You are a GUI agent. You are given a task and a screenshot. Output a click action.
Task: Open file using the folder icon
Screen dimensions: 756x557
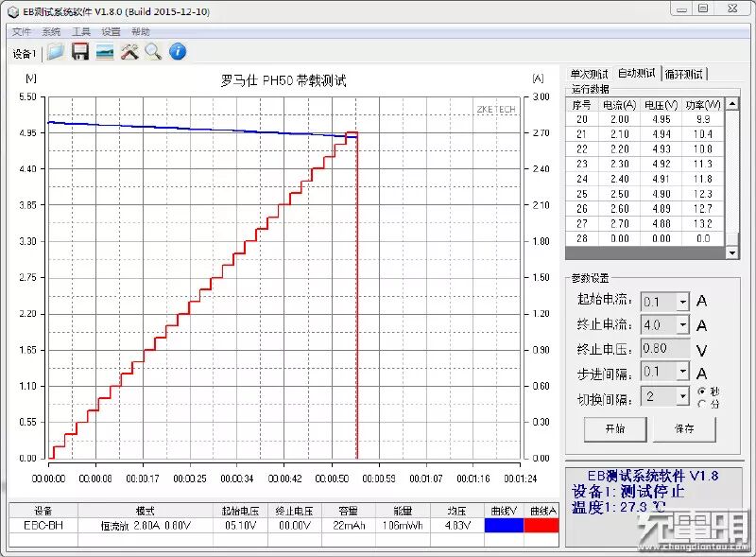coord(56,52)
